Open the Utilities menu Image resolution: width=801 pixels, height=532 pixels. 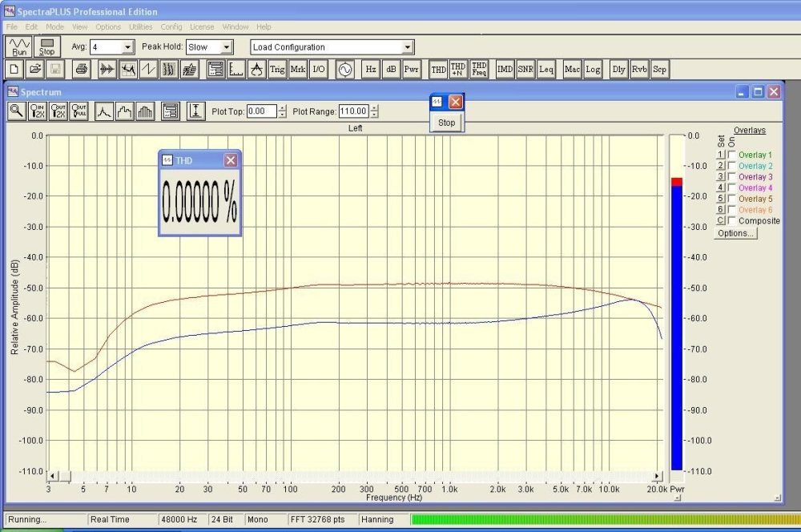pyautogui.click(x=140, y=27)
